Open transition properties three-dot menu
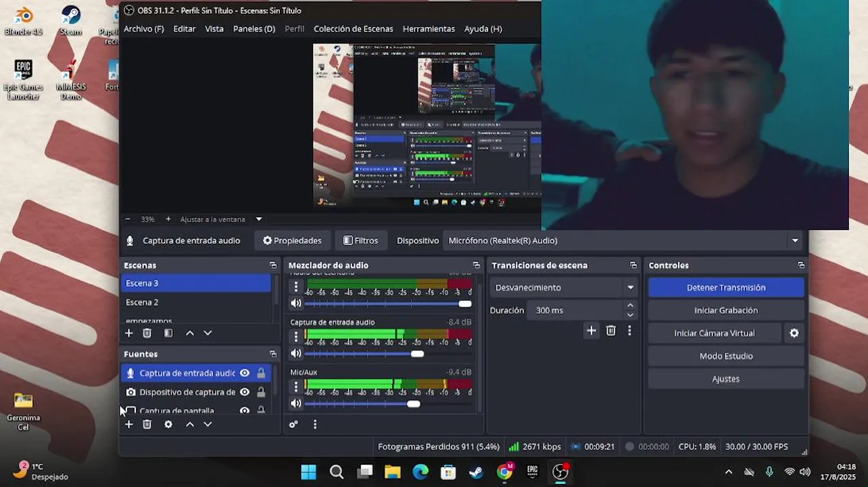Screen dimensions: 868x487 pos(629,330)
